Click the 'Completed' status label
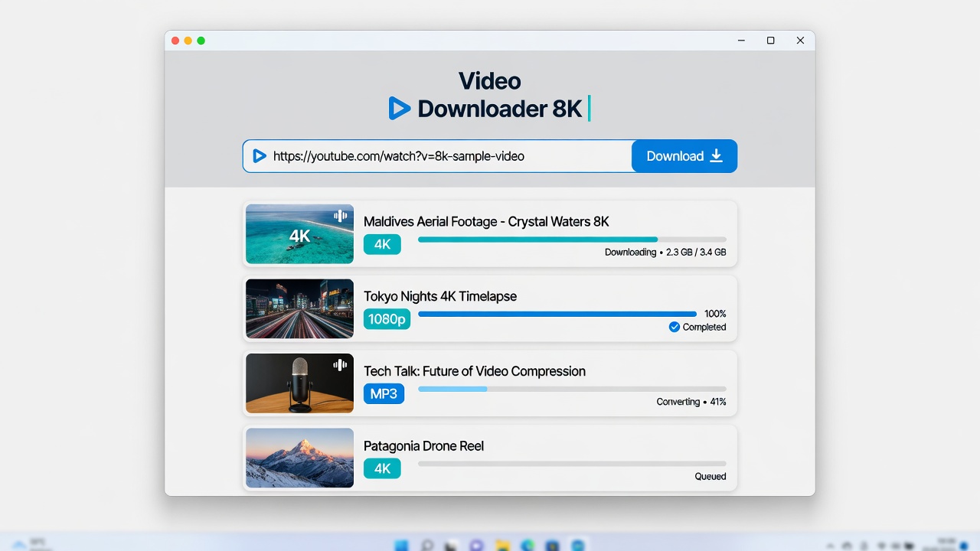The height and width of the screenshot is (551, 980). click(704, 327)
